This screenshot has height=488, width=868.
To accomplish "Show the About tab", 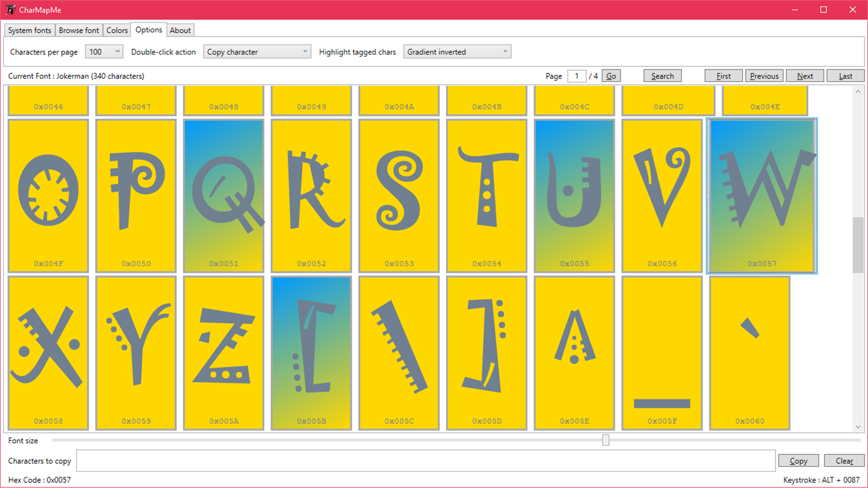I will coord(181,30).
